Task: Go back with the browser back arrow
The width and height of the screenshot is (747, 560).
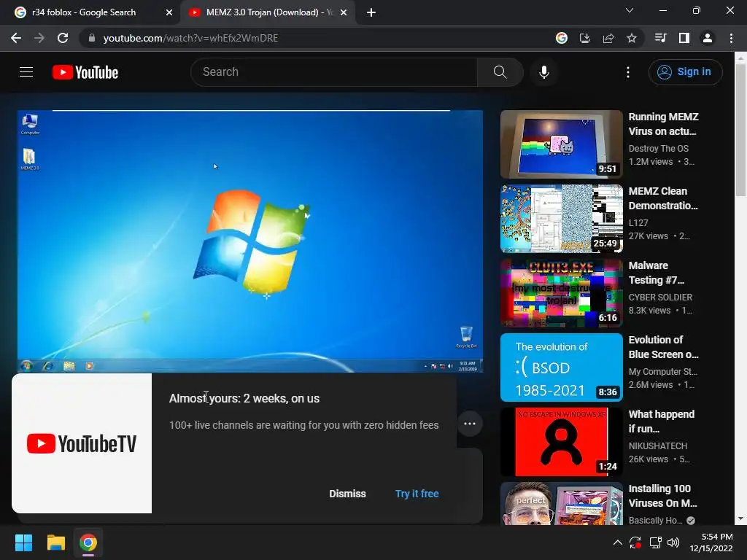Action: tap(16, 38)
